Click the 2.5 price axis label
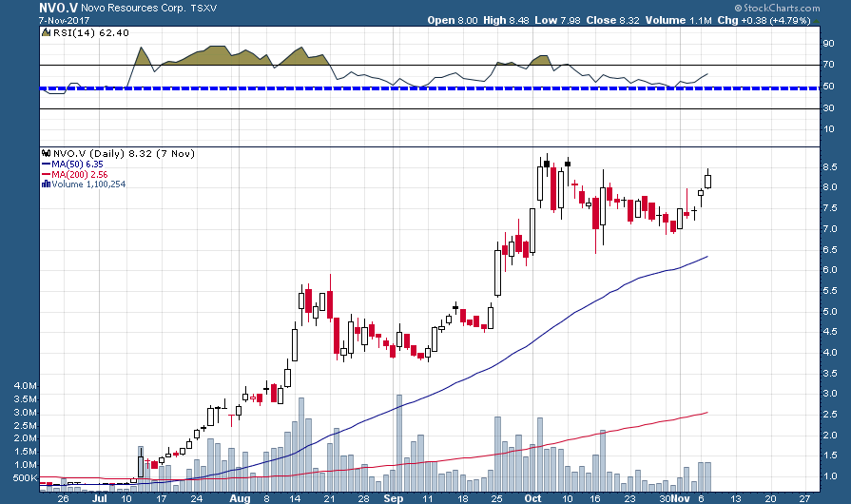Image resolution: width=851 pixels, height=504 pixels. 830,415
